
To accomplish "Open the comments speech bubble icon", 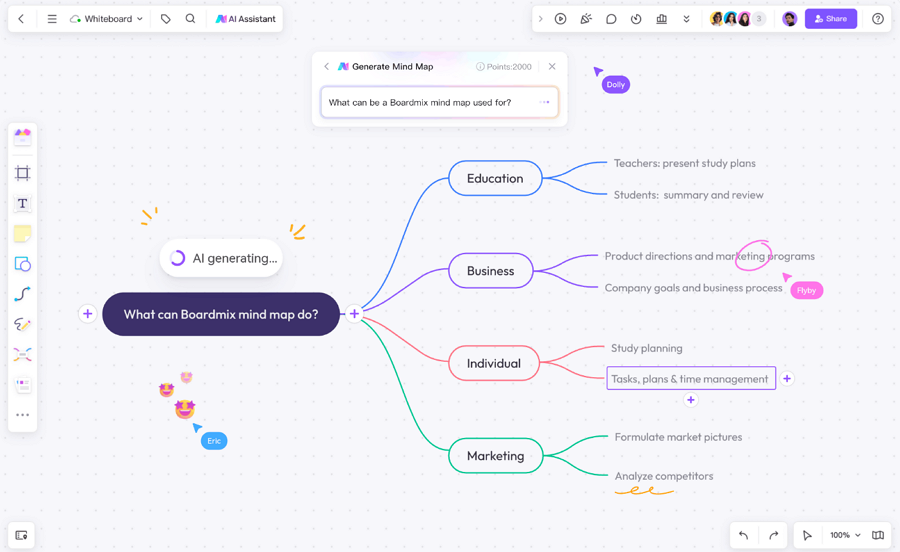I will [611, 19].
